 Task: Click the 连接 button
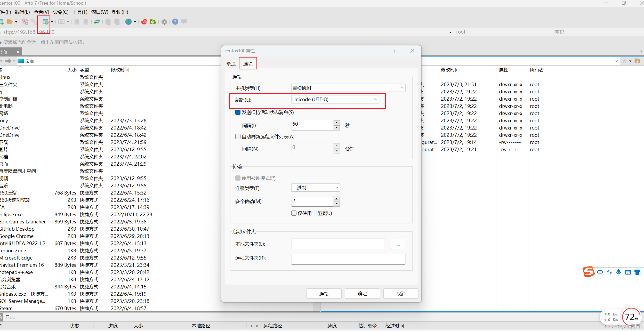click(324, 294)
